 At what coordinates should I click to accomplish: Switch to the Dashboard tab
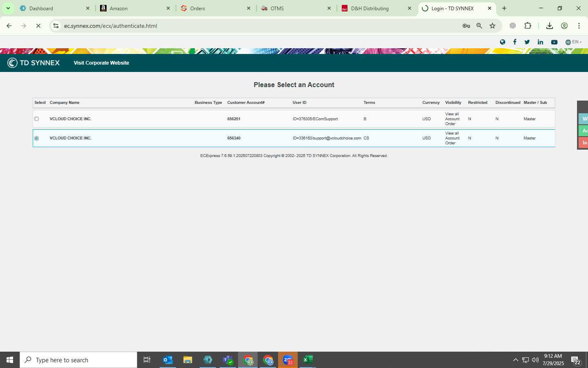tap(55, 8)
